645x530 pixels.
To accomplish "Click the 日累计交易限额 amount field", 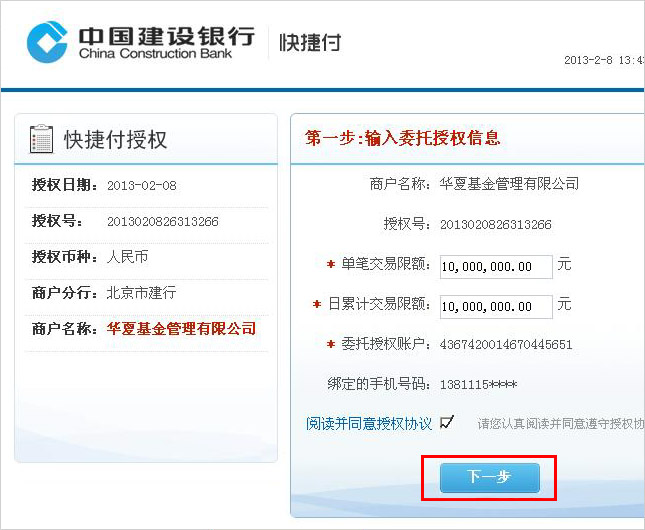I will [x=496, y=307].
